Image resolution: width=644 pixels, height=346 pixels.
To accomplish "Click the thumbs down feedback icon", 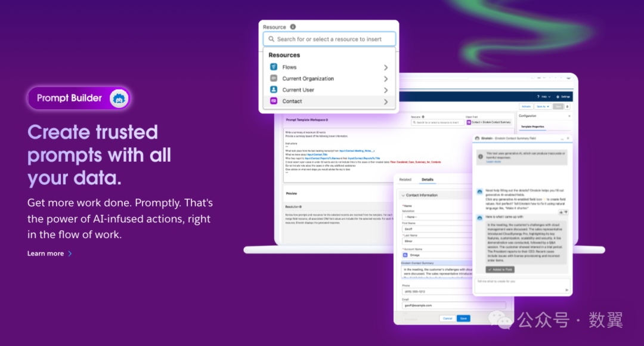I will pyautogui.click(x=565, y=212).
